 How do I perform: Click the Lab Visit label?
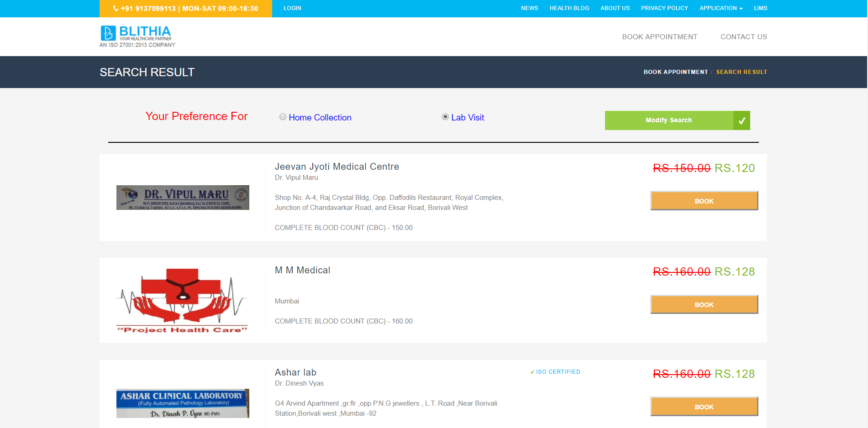[x=468, y=118]
